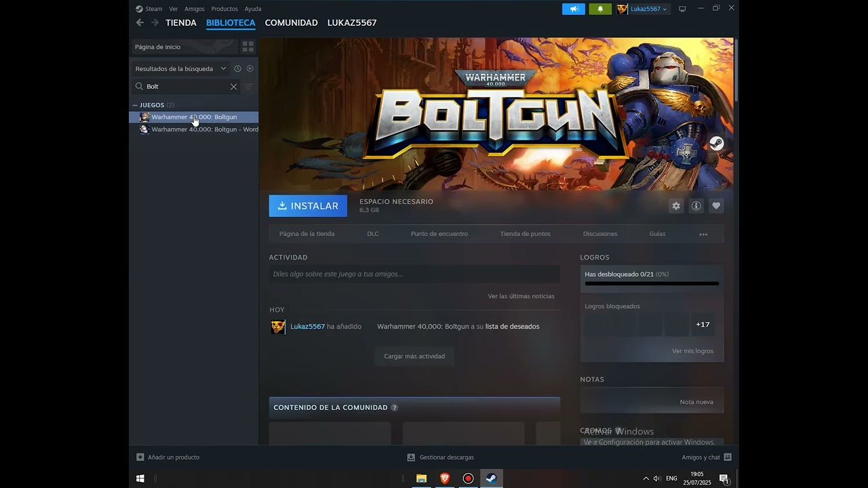Screen dimensions: 868x488
Task: Open the Productos menu
Action: [x=224, y=9]
